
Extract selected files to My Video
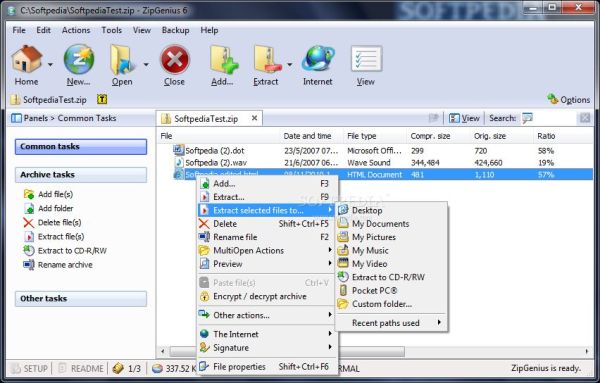coord(391,264)
